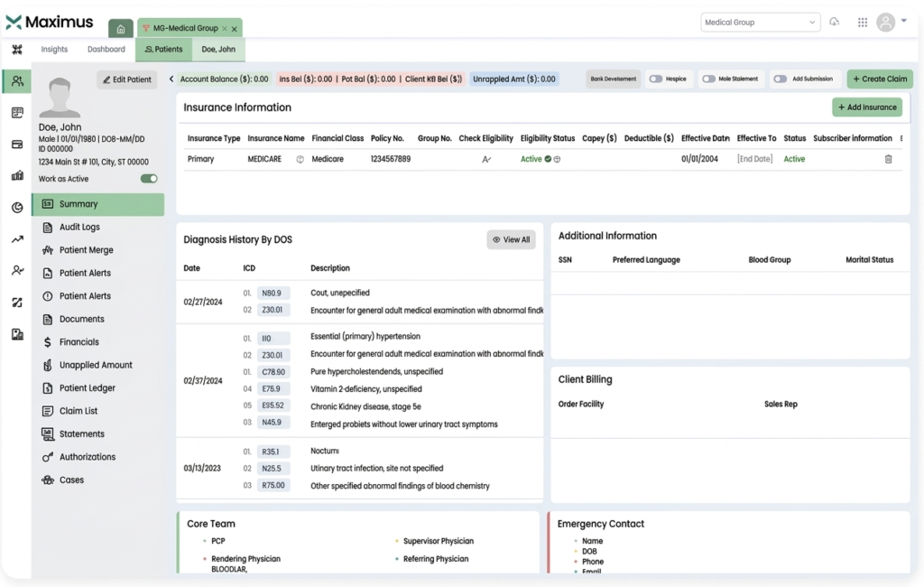924x587 pixels.
Task: Click the trending arrow icon in left sidebar
Action: 17,239
